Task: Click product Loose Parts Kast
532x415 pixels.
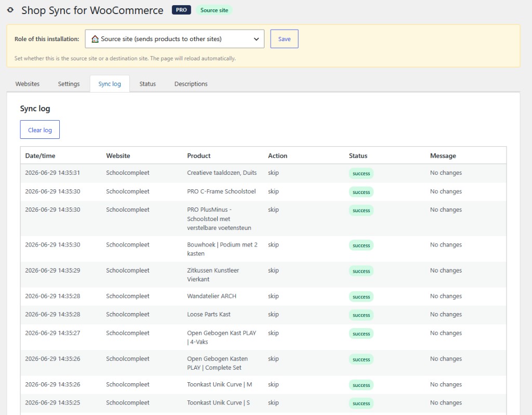Action: (x=209, y=314)
